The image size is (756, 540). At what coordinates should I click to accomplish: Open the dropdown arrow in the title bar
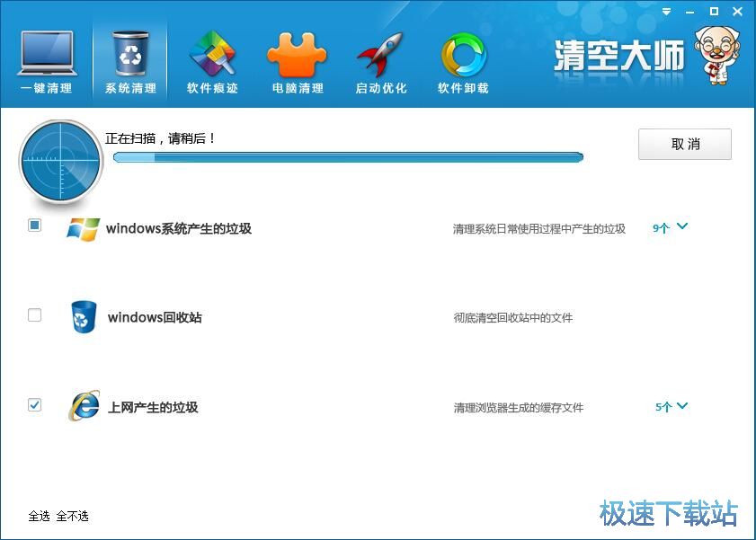pos(665,12)
